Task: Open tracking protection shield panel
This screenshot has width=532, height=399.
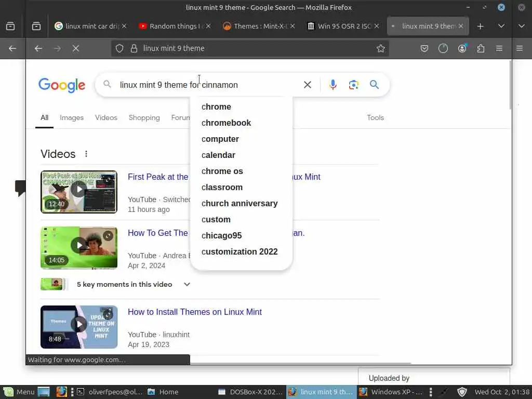Action: 119,48
